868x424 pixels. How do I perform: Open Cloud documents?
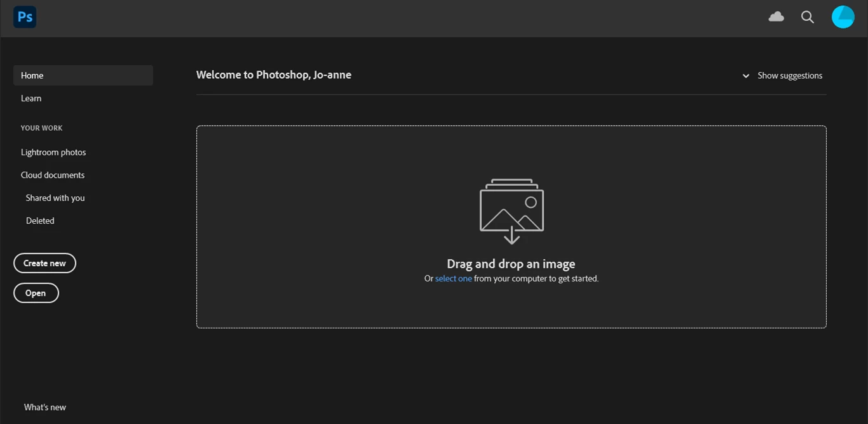(x=53, y=175)
